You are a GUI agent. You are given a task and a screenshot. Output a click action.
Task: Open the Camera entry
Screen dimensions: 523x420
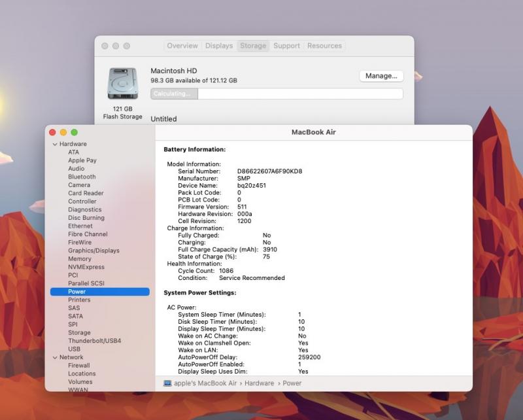pyautogui.click(x=79, y=185)
